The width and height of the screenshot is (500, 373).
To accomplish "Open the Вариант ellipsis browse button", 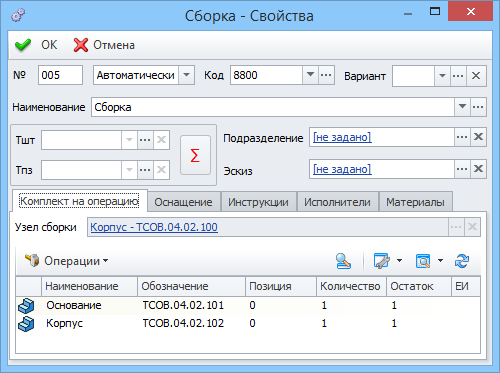I will pos(458,76).
